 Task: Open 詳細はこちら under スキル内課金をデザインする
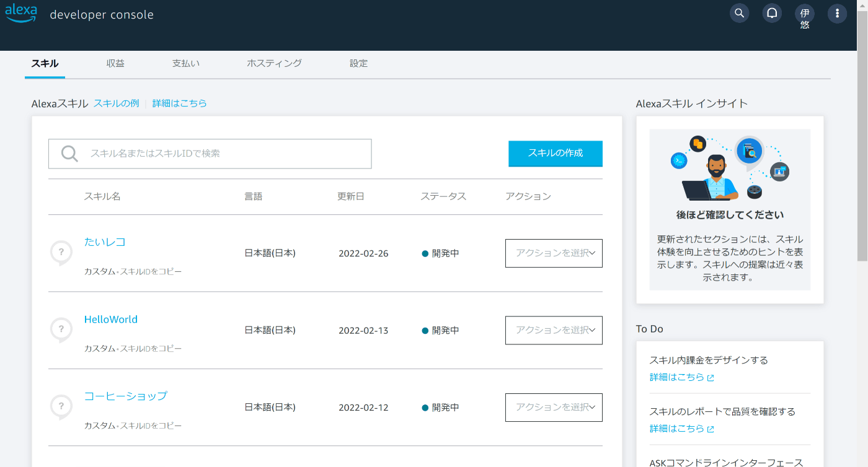tap(682, 377)
